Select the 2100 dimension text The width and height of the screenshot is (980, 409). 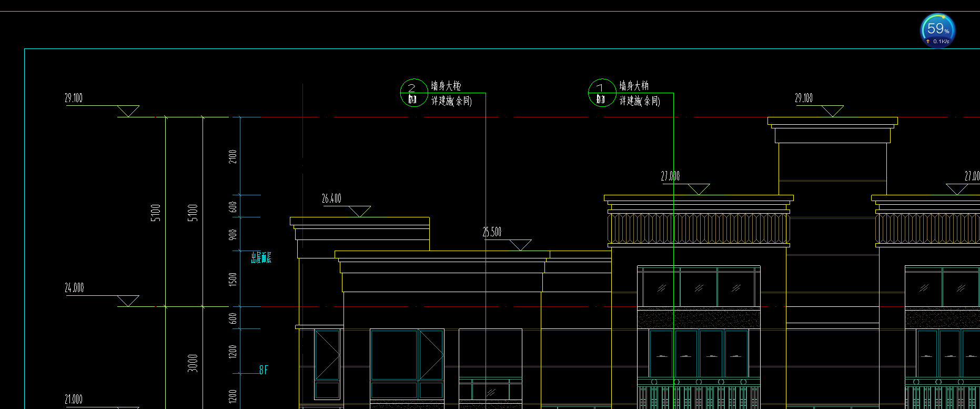point(233,156)
